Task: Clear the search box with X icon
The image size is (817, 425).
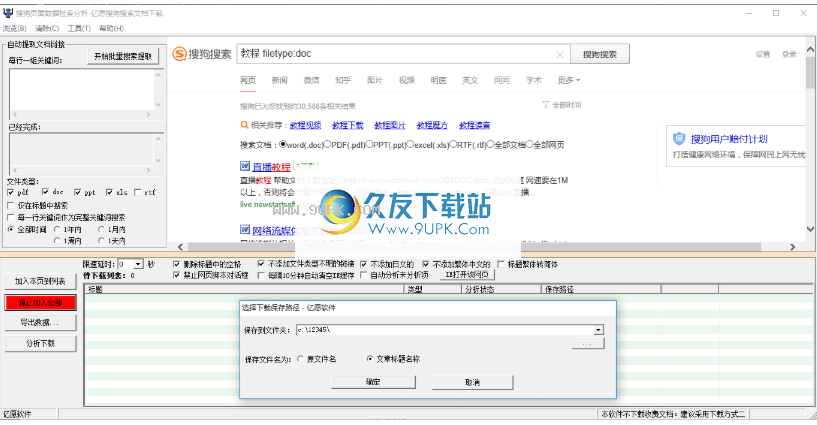Action: [x=560, y=54]
